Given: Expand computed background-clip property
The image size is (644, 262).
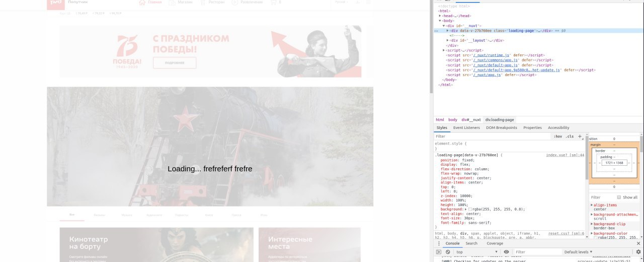Looking at the screenshot, I should click(x=592, y=224).
